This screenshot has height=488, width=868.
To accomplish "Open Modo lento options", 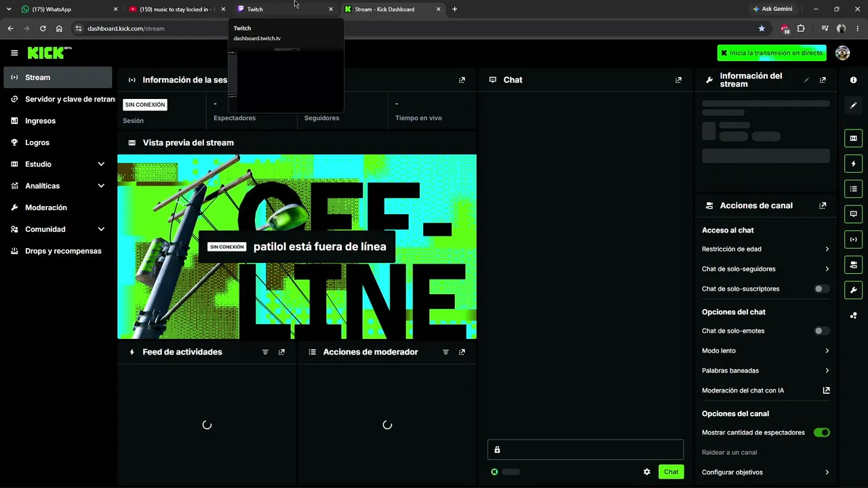I will point(766,350).
